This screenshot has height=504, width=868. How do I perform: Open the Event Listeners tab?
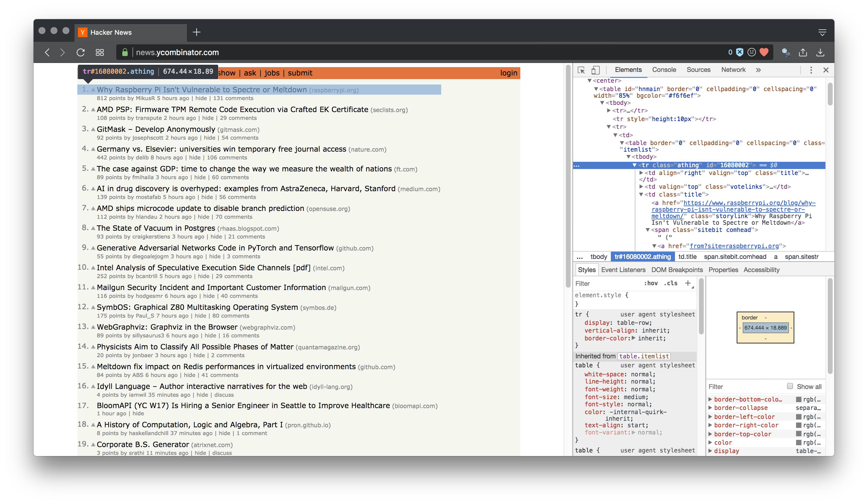tap(623, 270)
